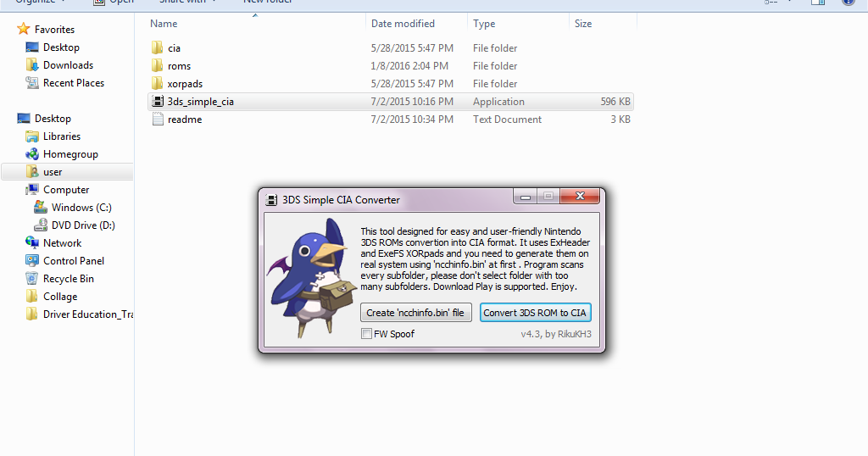Select the 'cia' folder name
This screenshot has height=456, width=868.
point(175,48)
